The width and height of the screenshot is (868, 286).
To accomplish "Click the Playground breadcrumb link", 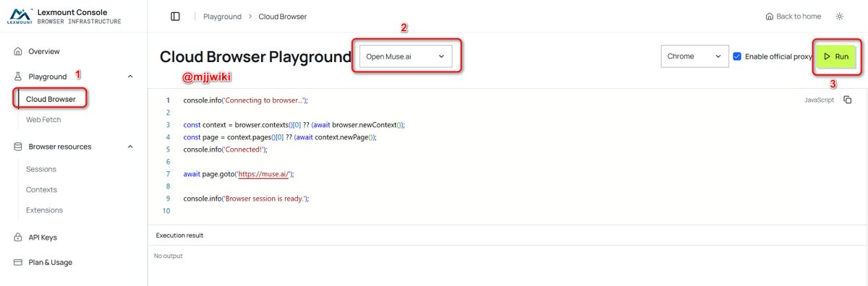I will pyautogui.click(x=222, y=16).
